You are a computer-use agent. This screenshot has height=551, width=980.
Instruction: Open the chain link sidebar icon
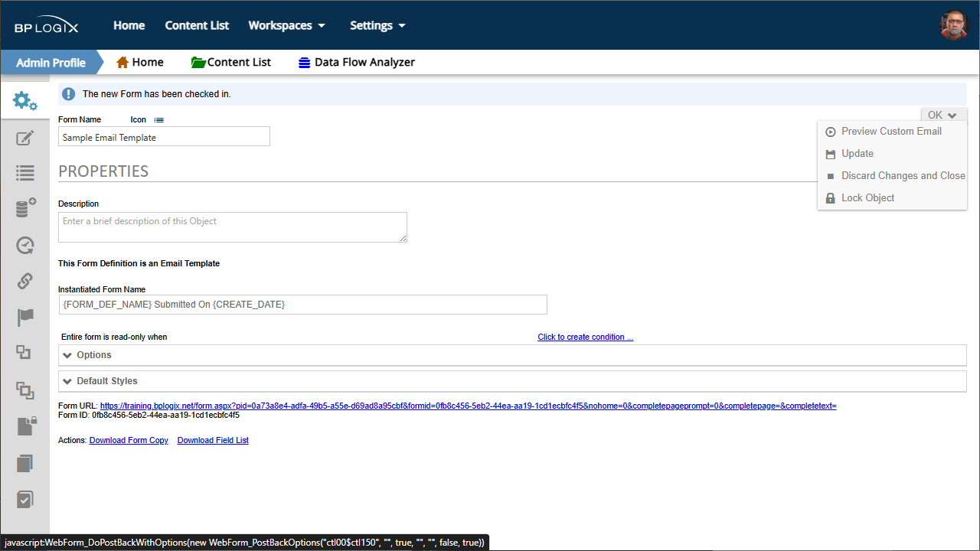point(25,281)
